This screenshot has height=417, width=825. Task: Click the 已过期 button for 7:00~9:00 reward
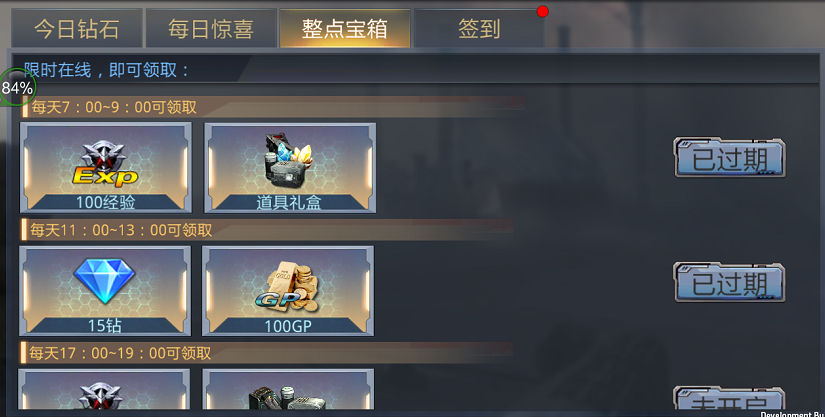730,158
